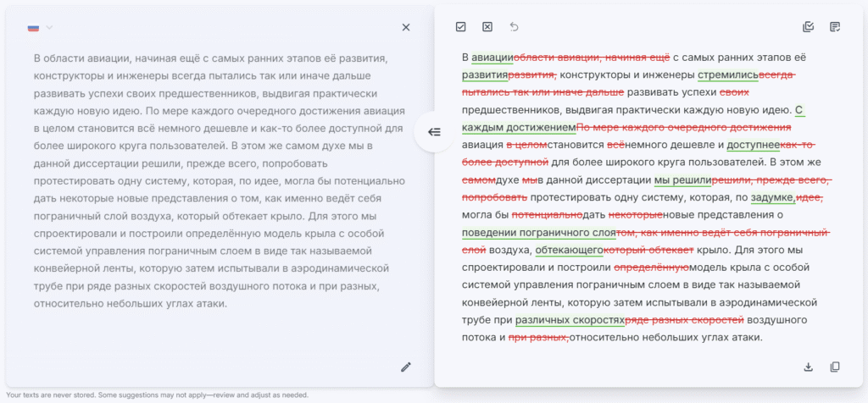Viewport: 868px width, 403px height.
Task: Edit the original text with the pencil icon
Action: [406, 367]
